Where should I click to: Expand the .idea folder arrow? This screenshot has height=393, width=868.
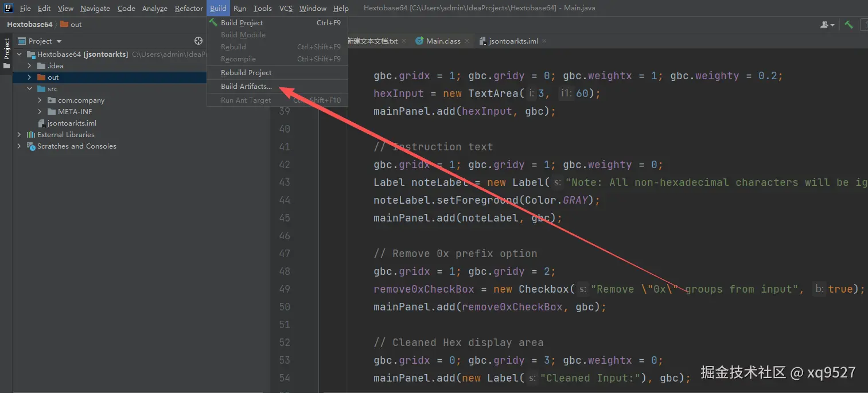point(30,65)
